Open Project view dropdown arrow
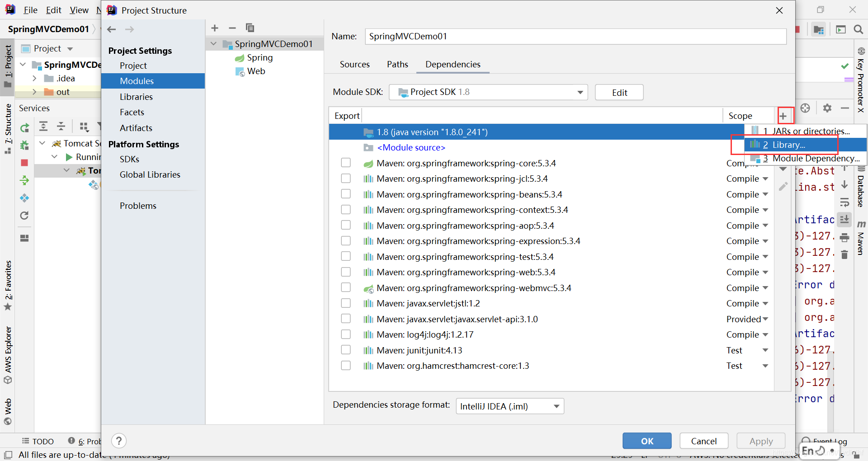This screenshot has height=461, width=868. coord(70,49)
